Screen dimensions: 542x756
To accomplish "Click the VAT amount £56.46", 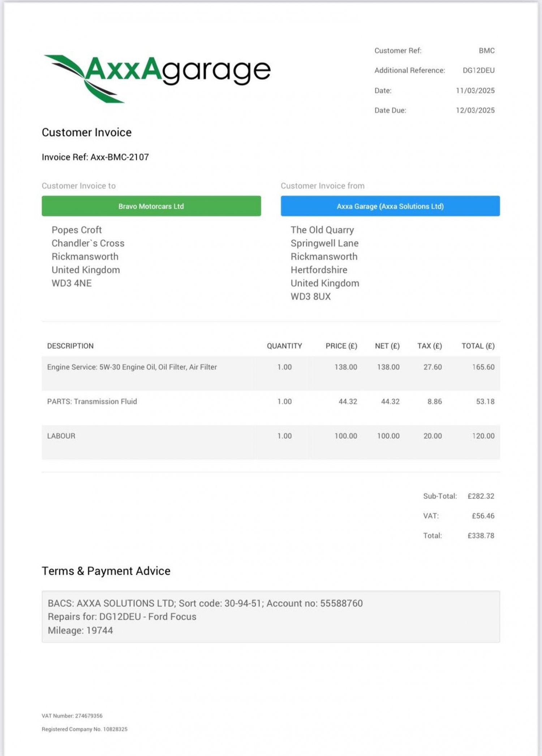I will 483,516.
